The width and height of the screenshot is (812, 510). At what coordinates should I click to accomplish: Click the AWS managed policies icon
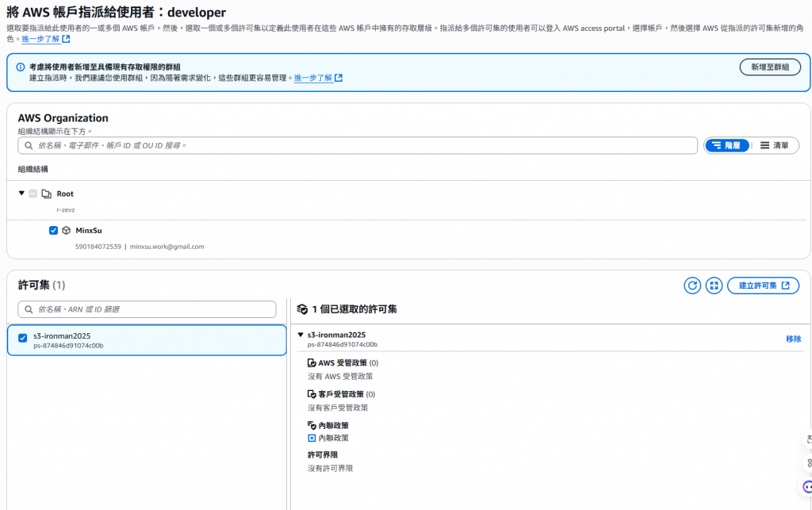pyautogui.click(x=312, y=363)
